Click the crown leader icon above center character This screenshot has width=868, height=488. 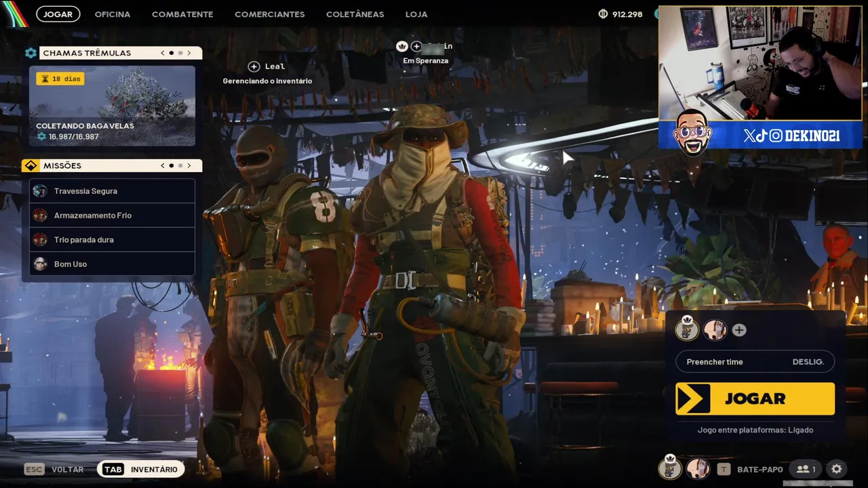point(401,46)
